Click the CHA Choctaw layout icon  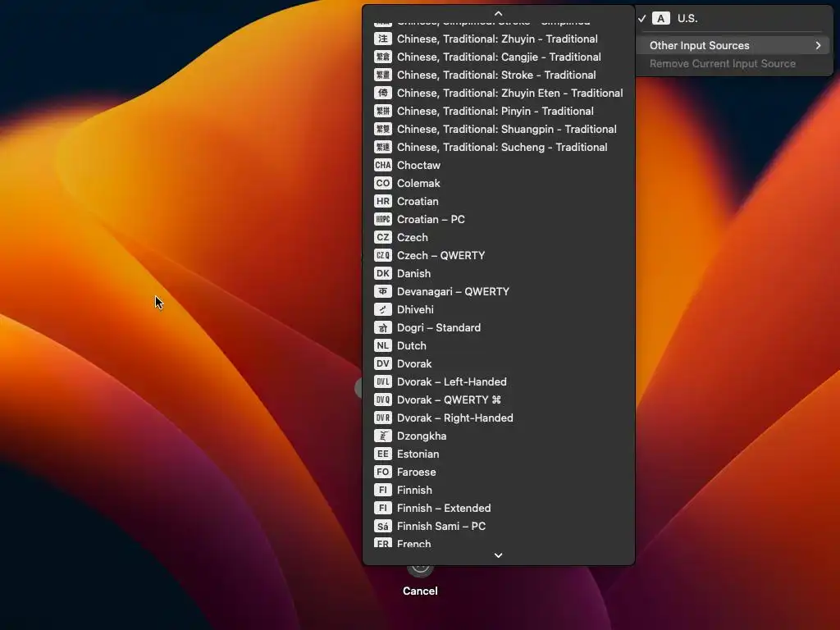382,165
